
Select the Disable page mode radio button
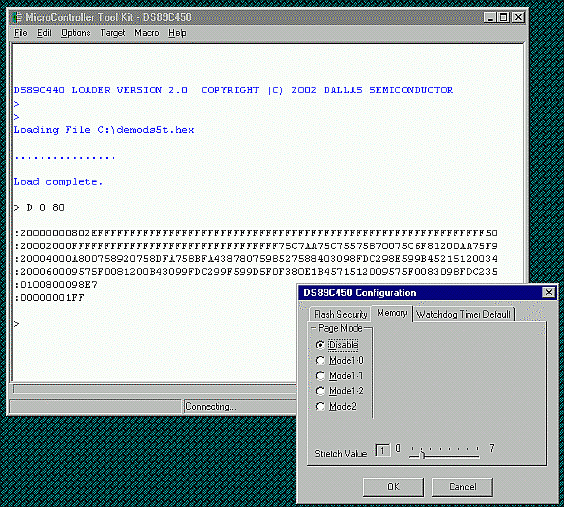pyautogui.click(x=320, y=345)
